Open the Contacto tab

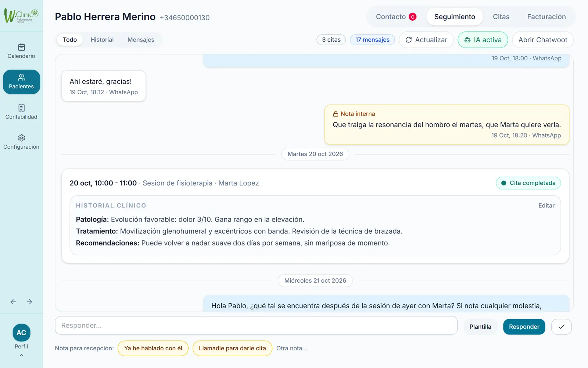pyautogui.click(x=396, y=17)
